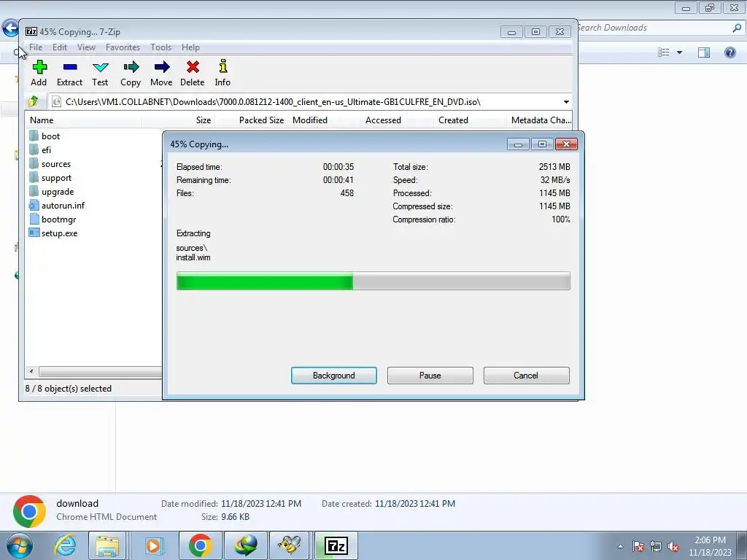Click the muted volume tray icon
Viewport: 747px width, 560px height.
click(x=673, y=546)
